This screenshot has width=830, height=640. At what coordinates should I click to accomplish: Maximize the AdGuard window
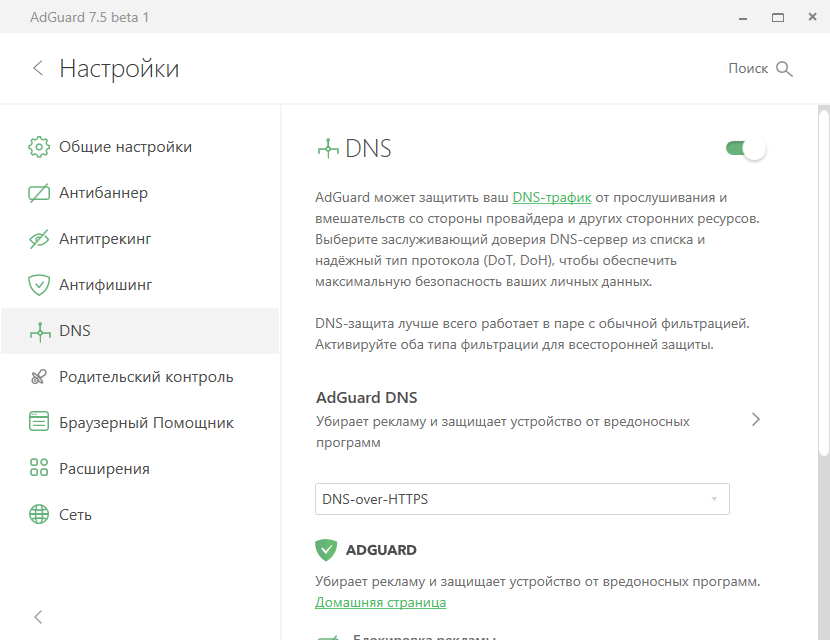tap(778, 17)
